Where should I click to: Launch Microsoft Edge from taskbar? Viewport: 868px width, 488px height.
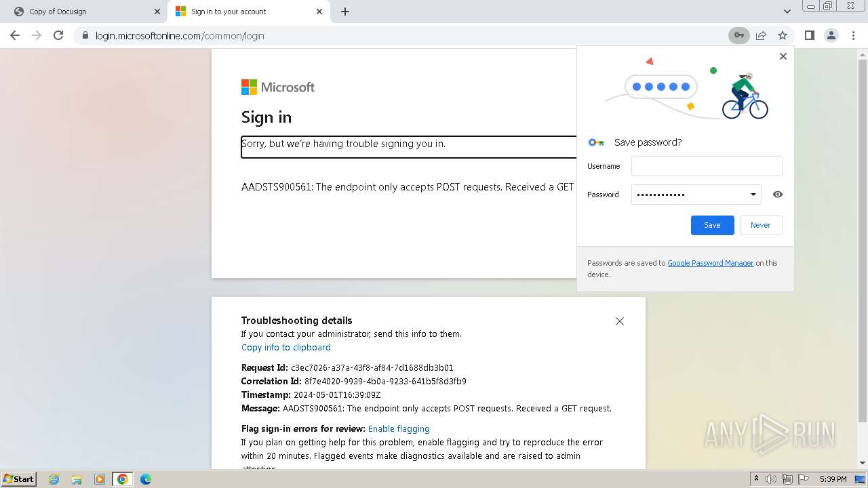click(x=146, y=479)
